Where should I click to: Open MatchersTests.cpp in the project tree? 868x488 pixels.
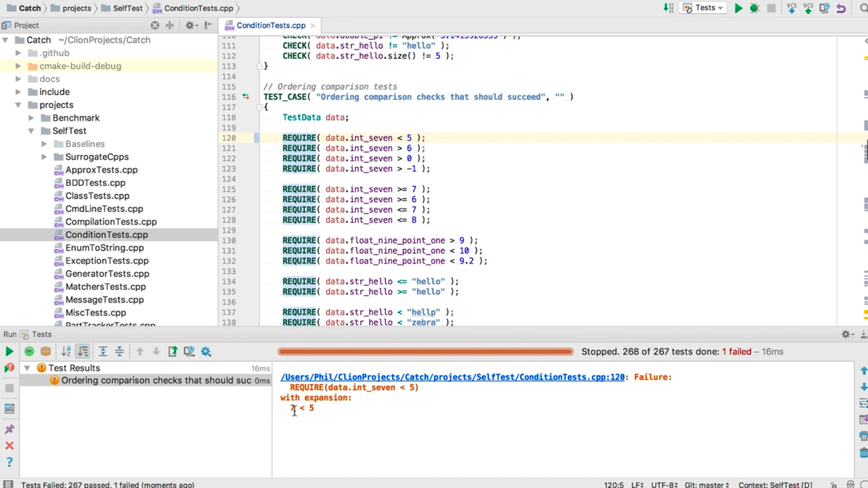[x=105, y=287]
